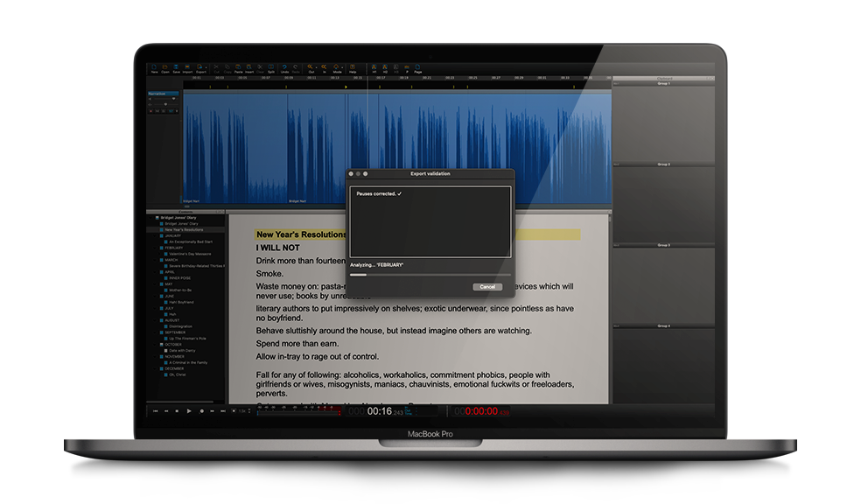Cancel the Export validation dialog
The height and width of the screenshot is (504, 861).
[487, 287]
